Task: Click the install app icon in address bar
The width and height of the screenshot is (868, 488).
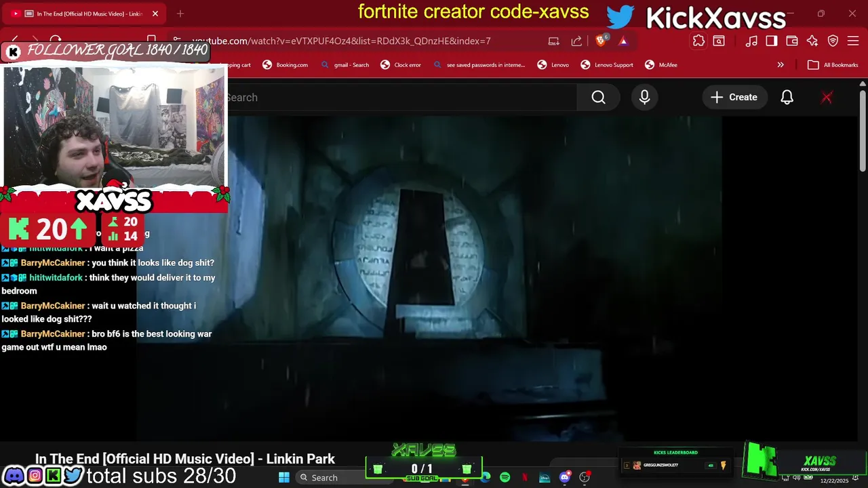Action: pos(554,41)
